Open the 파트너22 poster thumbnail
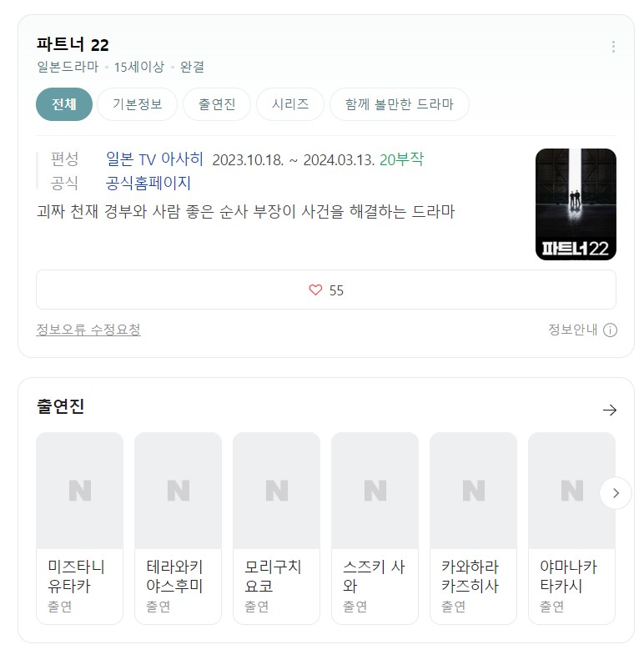Screen dimensions: 644x660 pyautogui.click(x=576, y=204)
